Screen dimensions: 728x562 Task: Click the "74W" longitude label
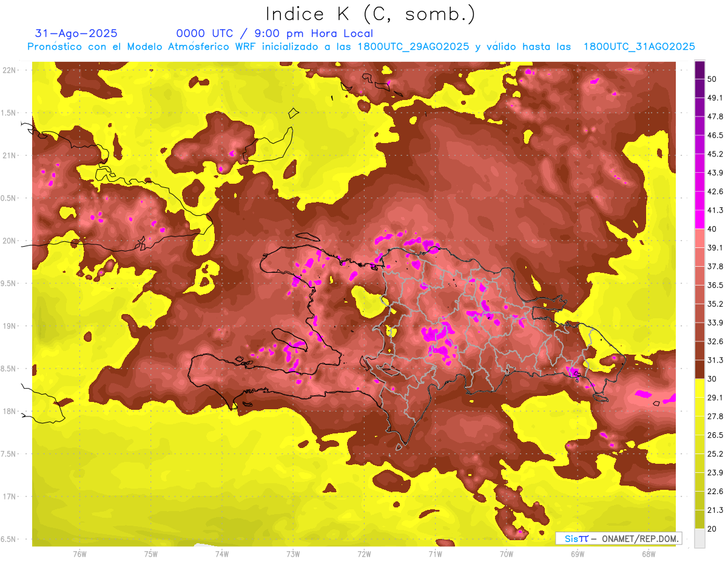pyautogui.click(x=222, y=554)
